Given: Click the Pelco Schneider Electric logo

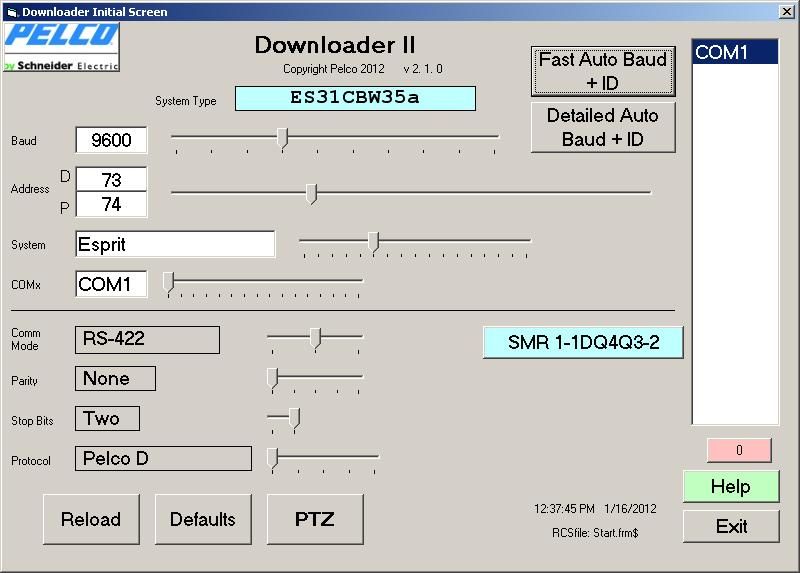Looking at the screenshot, I should coord(61,47).
